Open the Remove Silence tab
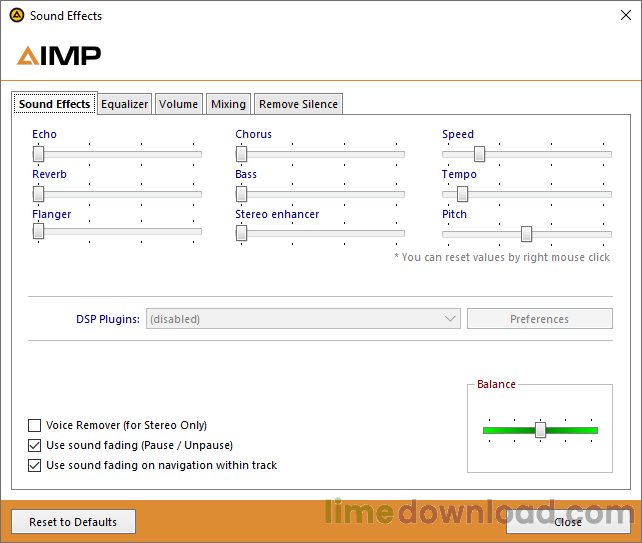Image resolution: width=642 pixels, height=543 pixels. pyautogui.click(x=298, y=104)
